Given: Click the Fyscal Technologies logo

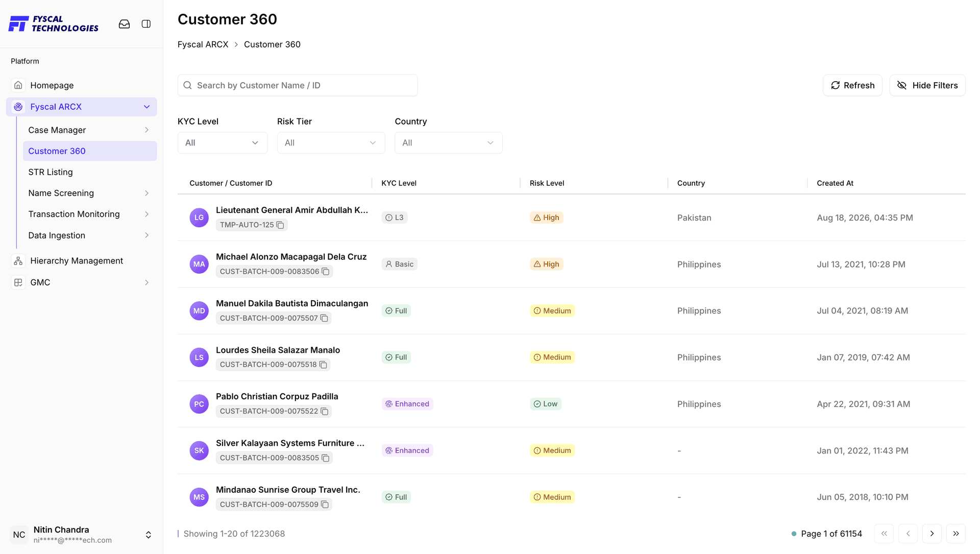Looking at the screenshot, I should point(54,23).
